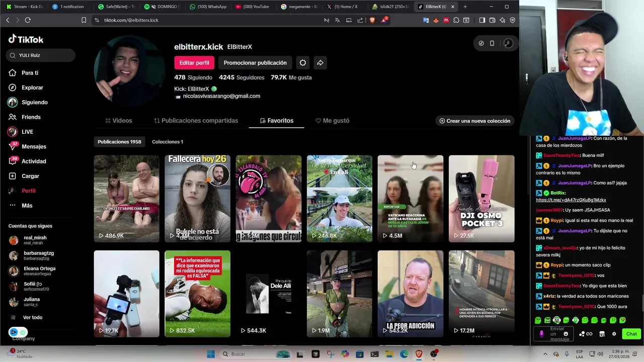644x362 pixels.
Task: Click Editar perfil button
Action: [194, 63]
